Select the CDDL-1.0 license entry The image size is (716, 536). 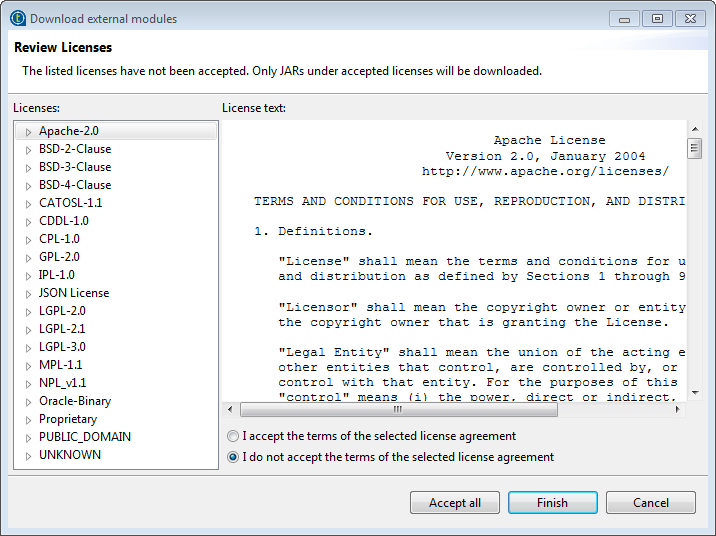pos(64,221)
